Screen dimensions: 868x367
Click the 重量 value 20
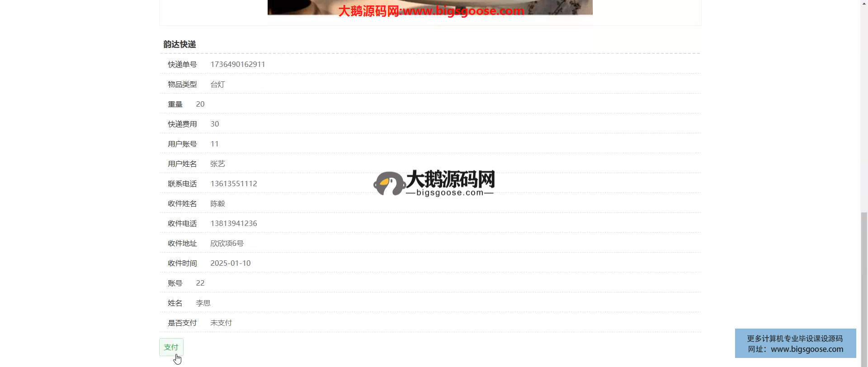pyautogui.click(x=200, y=104)
